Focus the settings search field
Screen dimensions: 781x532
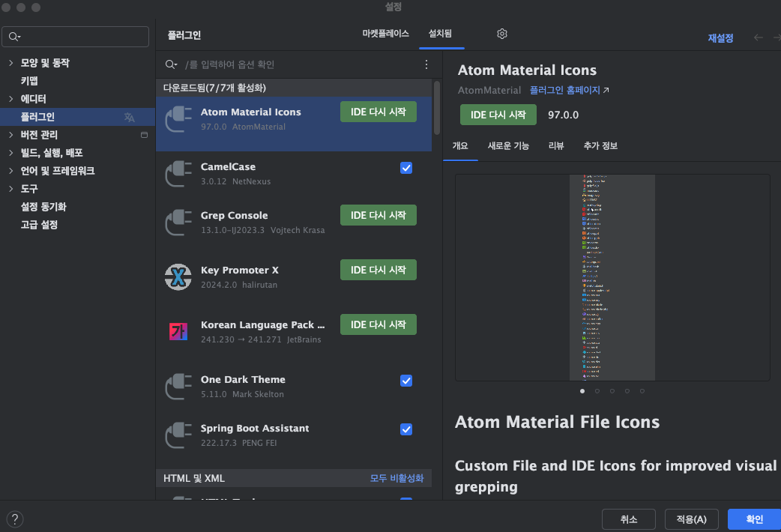(75, 37)
